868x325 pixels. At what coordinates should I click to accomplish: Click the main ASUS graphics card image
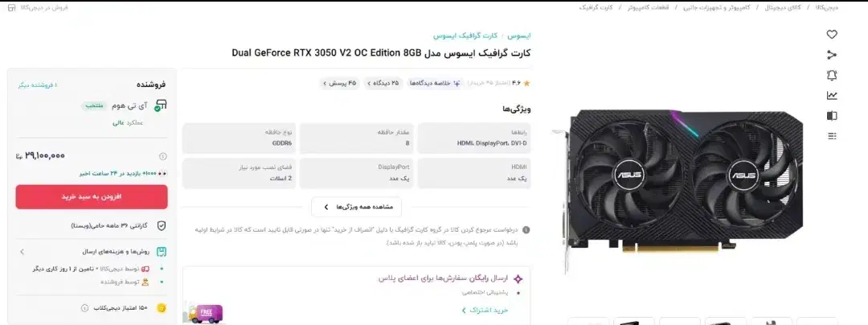(678, 188)
